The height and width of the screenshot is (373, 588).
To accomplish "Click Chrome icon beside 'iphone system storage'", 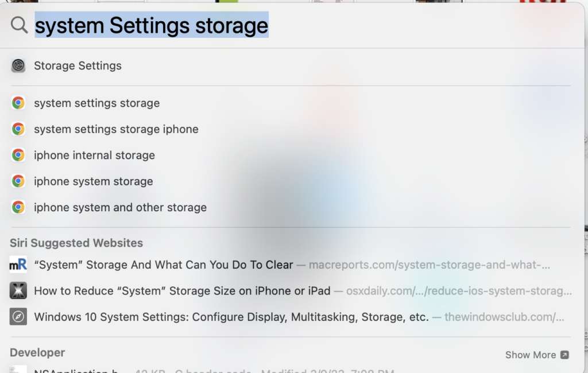I will (18, 181).
